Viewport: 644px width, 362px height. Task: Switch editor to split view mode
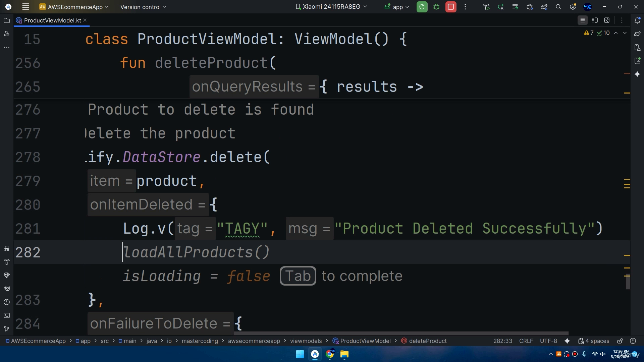tap(595, 20)
